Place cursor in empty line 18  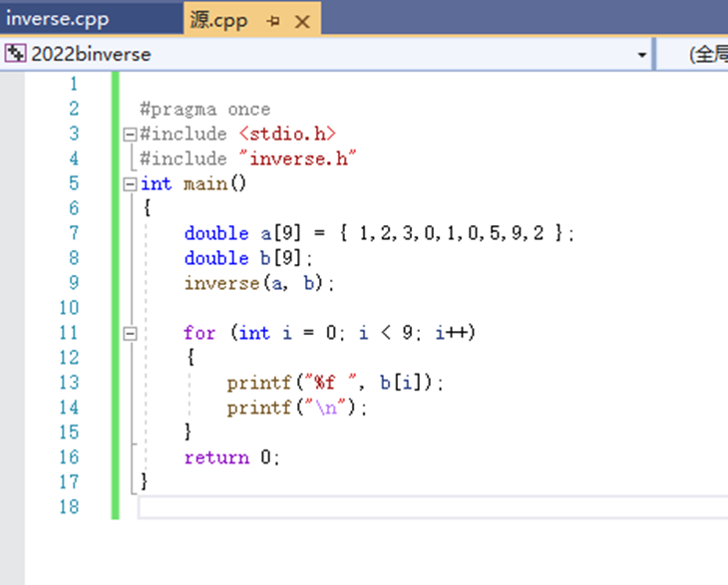pyautogui.click(x=433, y=507)
